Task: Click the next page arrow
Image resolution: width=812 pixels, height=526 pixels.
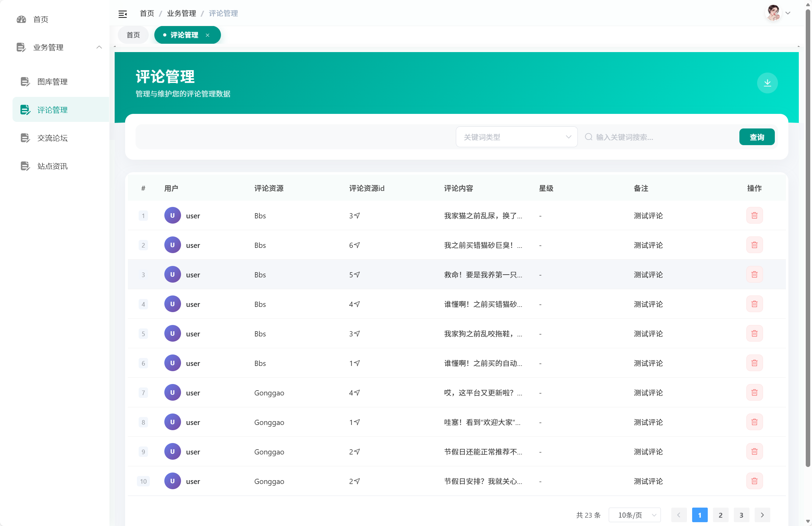Action: point(762,515)
